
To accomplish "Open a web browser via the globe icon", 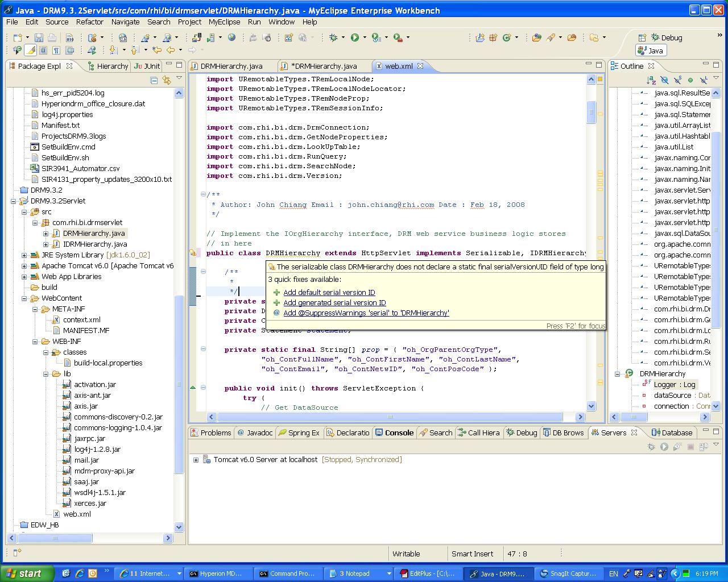I will click(232, 38).
